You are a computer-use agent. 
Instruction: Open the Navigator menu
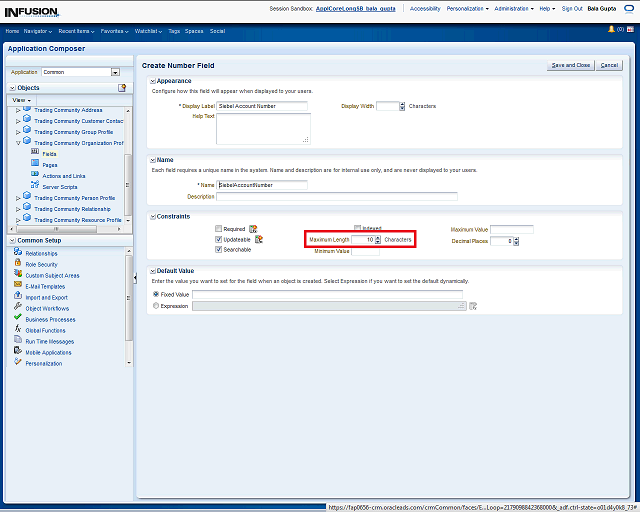39,31
